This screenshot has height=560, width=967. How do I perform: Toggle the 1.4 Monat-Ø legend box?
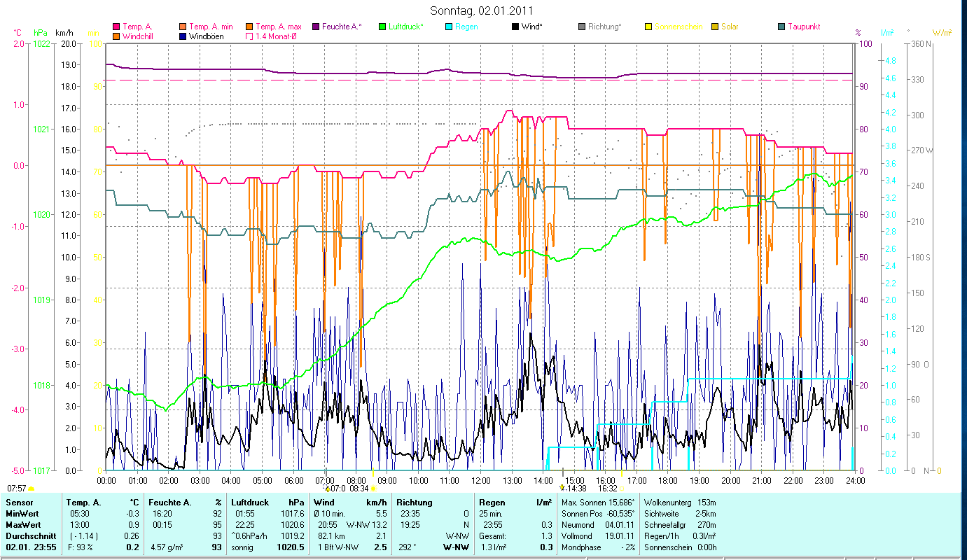(249, 36)
